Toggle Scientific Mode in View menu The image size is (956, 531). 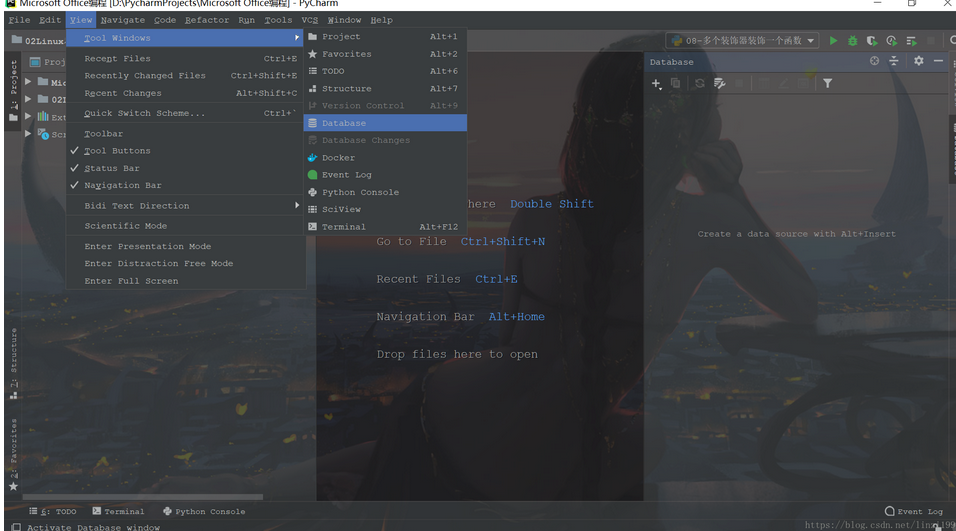pyautogui.click(x=126, y=226)
